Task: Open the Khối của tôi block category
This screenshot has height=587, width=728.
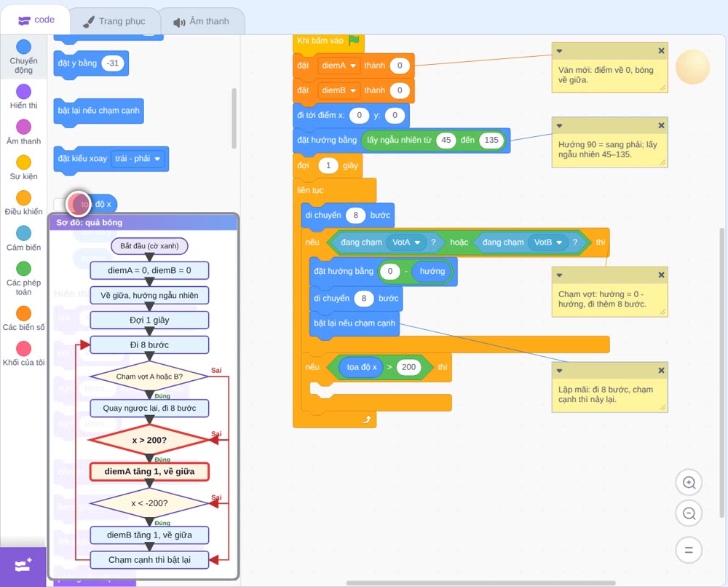Action: point(23,354)
